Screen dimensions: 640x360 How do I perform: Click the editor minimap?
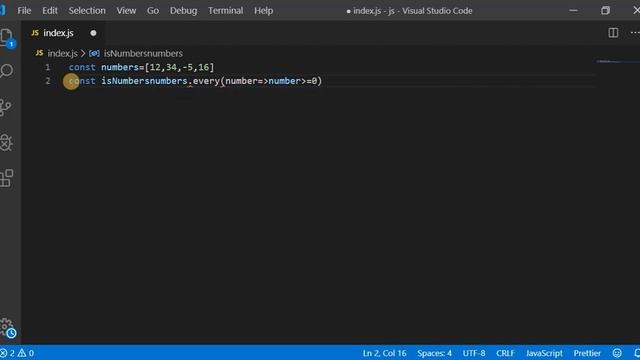618,62
